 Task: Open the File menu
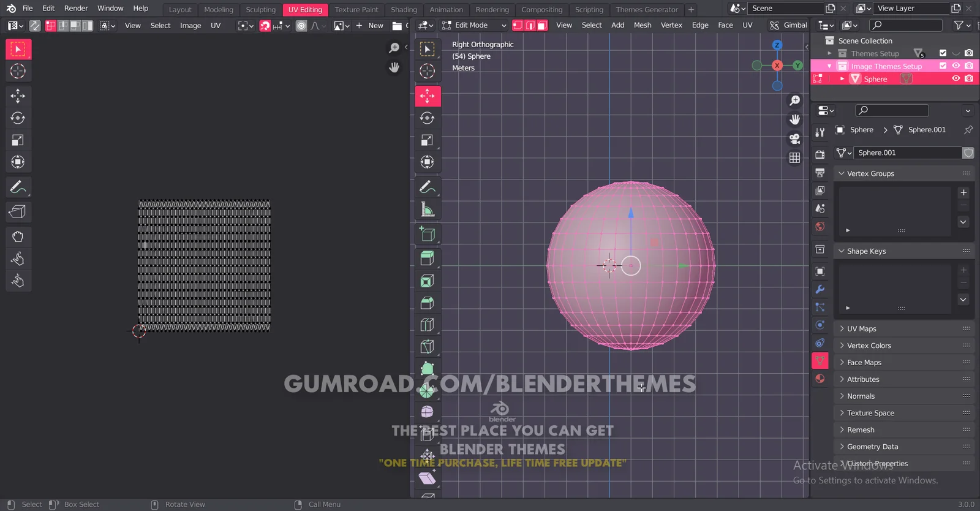[x=28, y=8]
